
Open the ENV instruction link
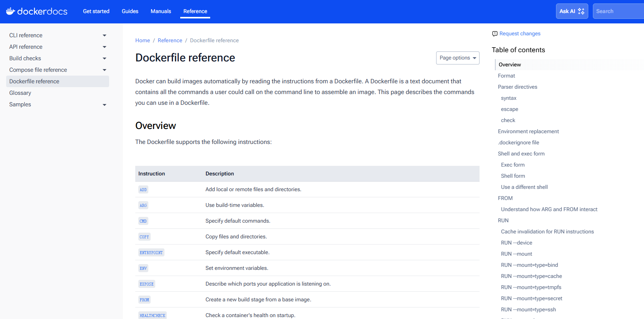[143, 268]
